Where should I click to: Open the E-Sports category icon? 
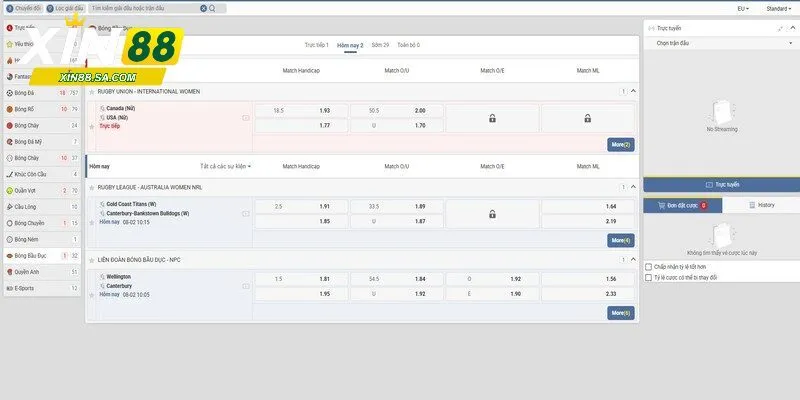pos(8,287)
